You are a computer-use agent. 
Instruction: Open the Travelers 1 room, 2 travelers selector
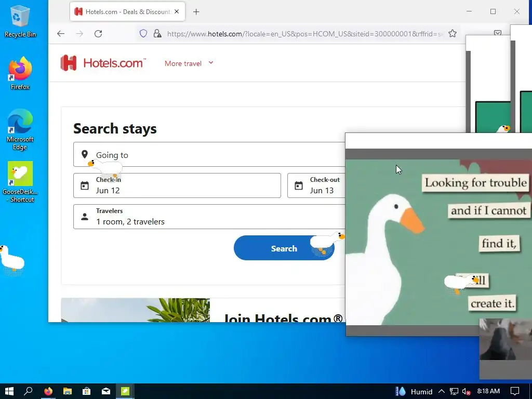tap(209, 217)
